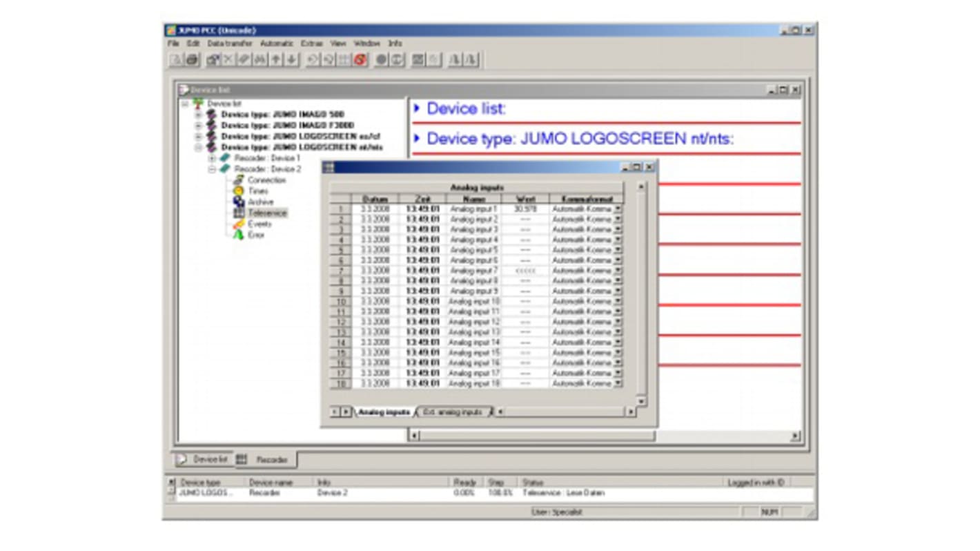
Task: Open the Extras menu
Action: 312,43
